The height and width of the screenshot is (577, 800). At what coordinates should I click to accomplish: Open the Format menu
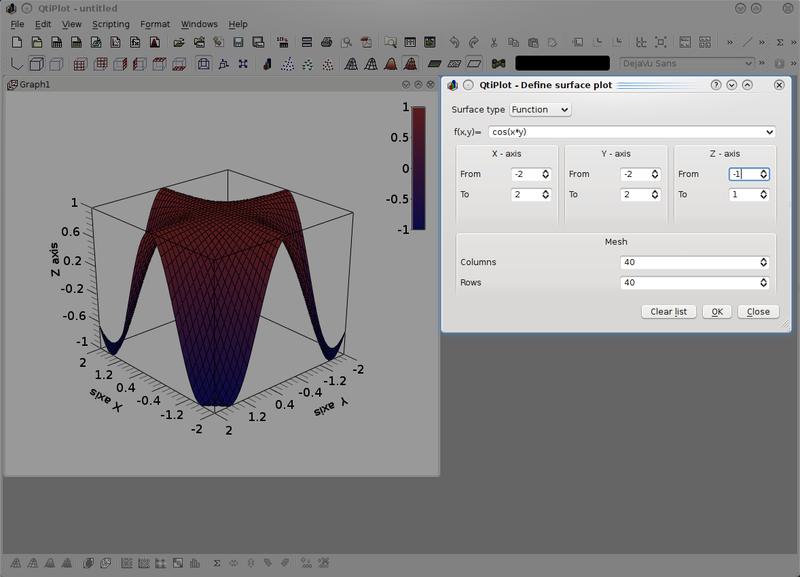(x=155, y=24)
